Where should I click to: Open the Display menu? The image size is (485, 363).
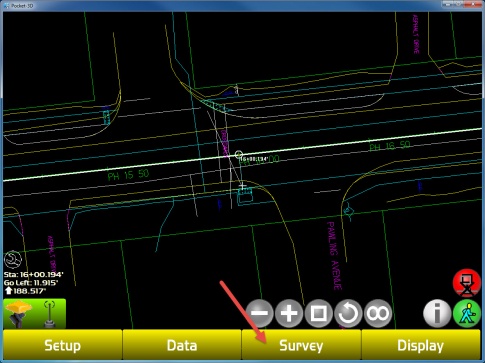421,345
